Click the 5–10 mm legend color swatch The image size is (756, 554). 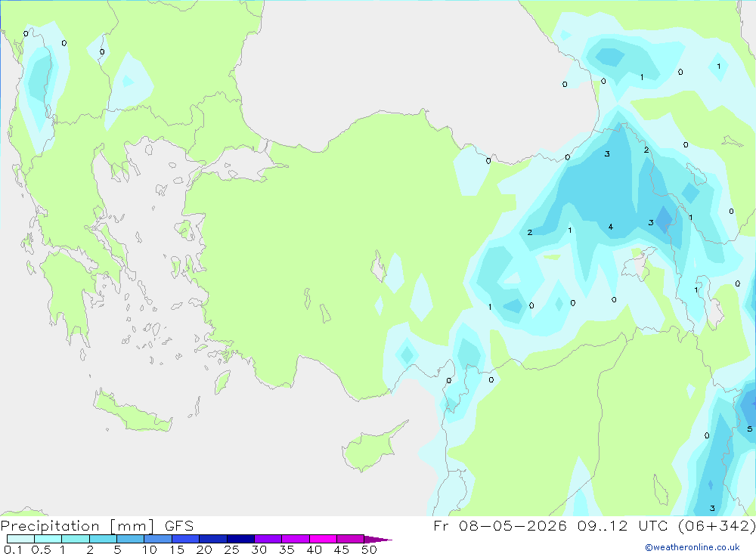(130, 539)
